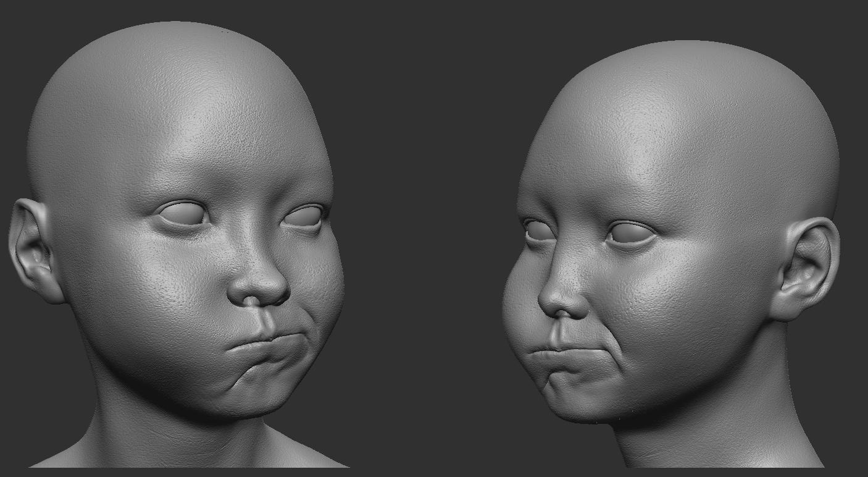
Task: Click left head's eye farthest from ear
Action: click(x=304, y=217)
